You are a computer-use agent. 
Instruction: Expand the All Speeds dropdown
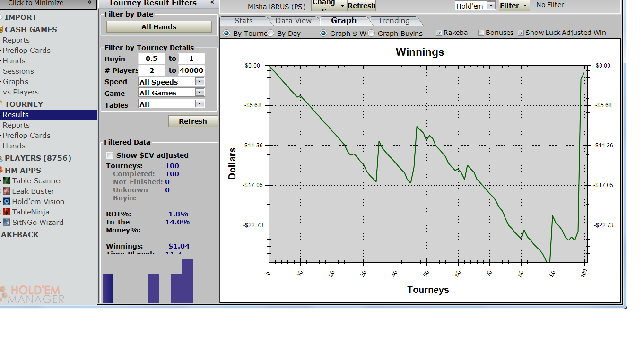[x=172, y=82]
